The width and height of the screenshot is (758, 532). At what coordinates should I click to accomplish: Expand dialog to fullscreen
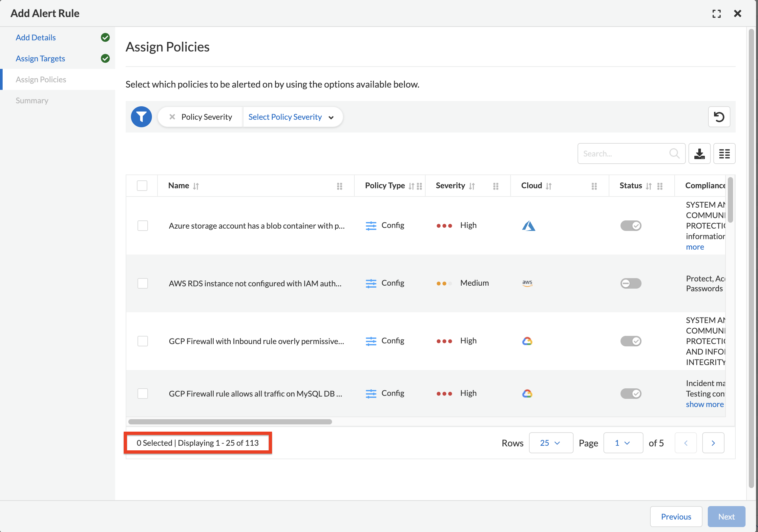tap(716, 13)
